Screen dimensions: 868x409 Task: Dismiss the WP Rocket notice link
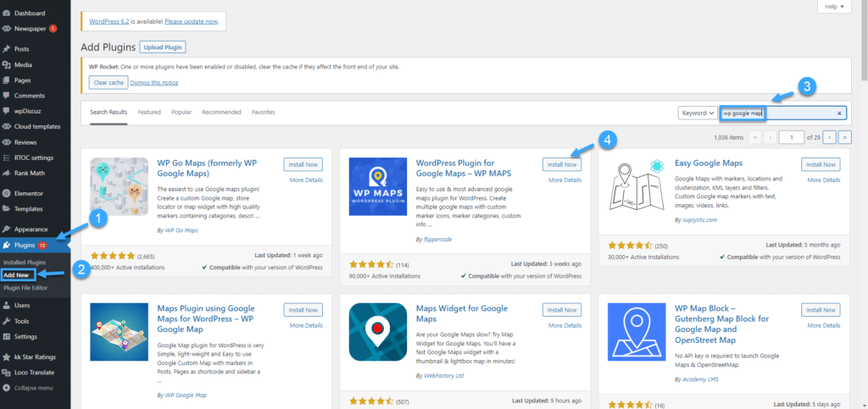(x=155, y=83)
